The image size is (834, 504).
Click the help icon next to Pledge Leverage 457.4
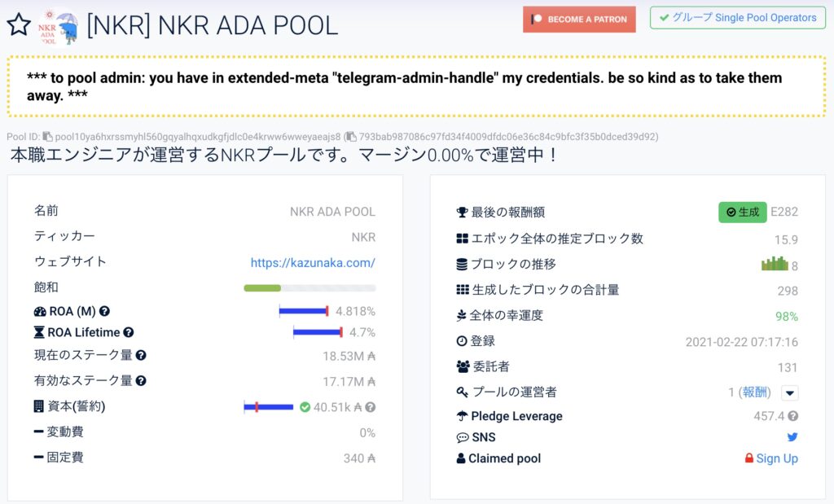pyautogui.click(x=793, y=416)
